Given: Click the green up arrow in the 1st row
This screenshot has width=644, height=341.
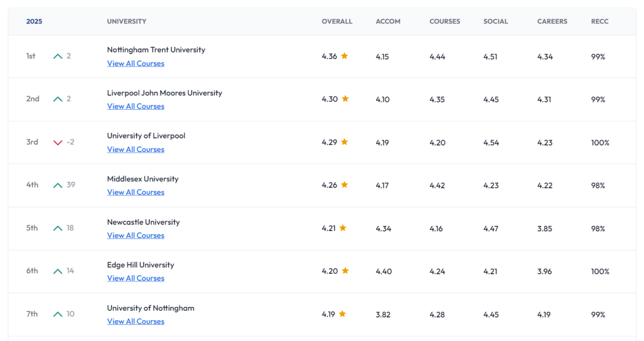Looking at the screenshot, I should tap(58, 56).
